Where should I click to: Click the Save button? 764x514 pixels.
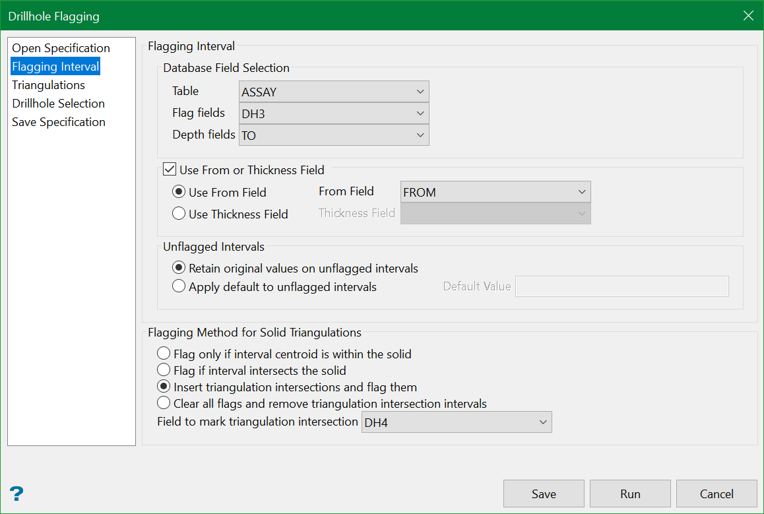544,494
